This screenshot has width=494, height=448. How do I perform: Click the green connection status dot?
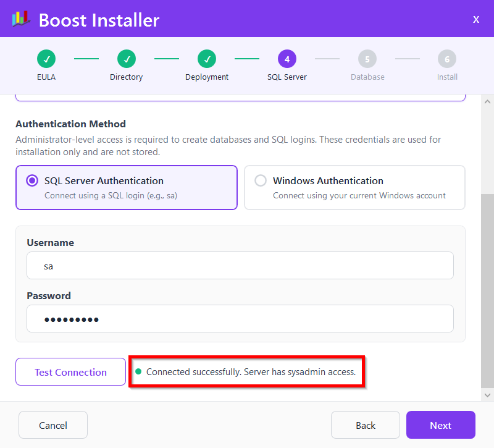coord(138,371)
